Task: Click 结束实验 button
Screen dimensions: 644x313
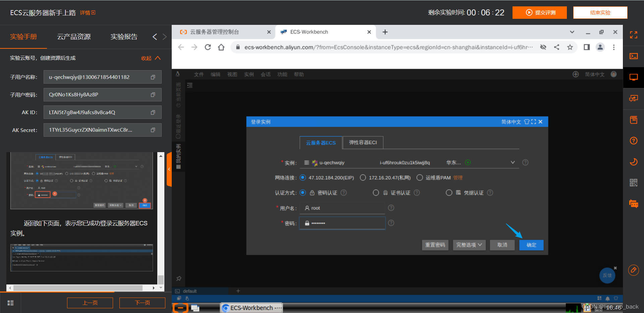Action: [600, 12]
